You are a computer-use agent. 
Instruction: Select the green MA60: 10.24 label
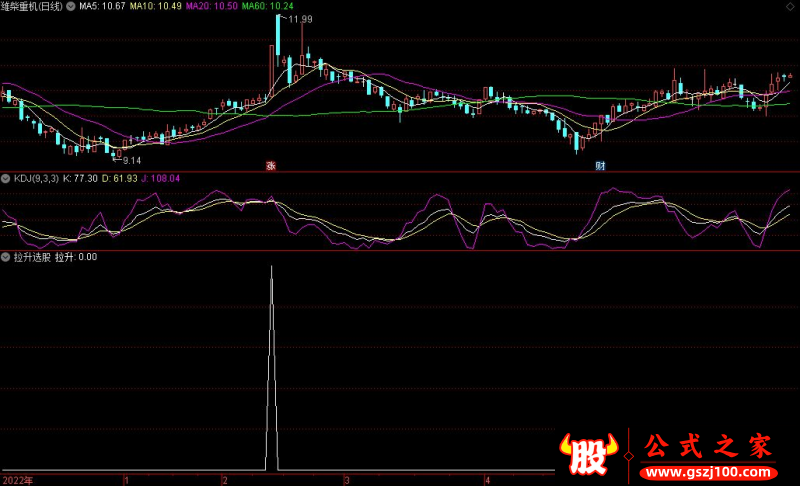[267, 8]
